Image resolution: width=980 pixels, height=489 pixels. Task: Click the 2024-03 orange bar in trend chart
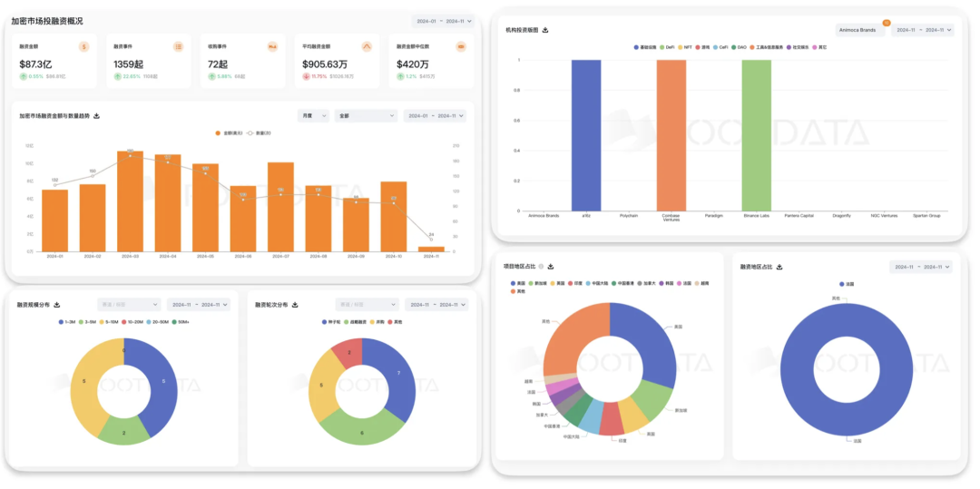(130, 201)
